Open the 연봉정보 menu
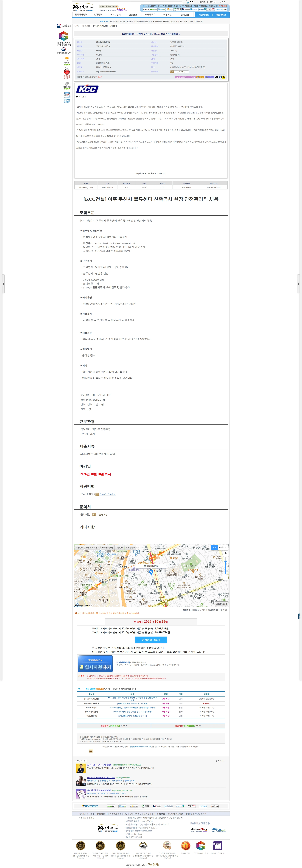 click(x=133, y=15)
